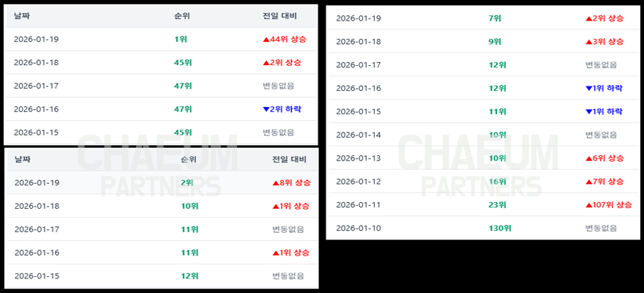Select the green 1위 rank value
Image resolution: width=644 pixels, height=293 pixels.
coord(181,39)
